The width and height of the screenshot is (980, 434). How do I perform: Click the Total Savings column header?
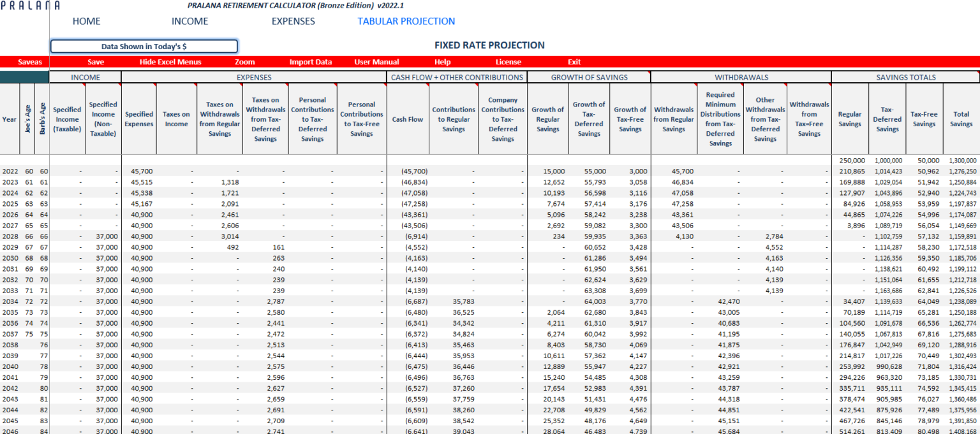click(961, 117)
